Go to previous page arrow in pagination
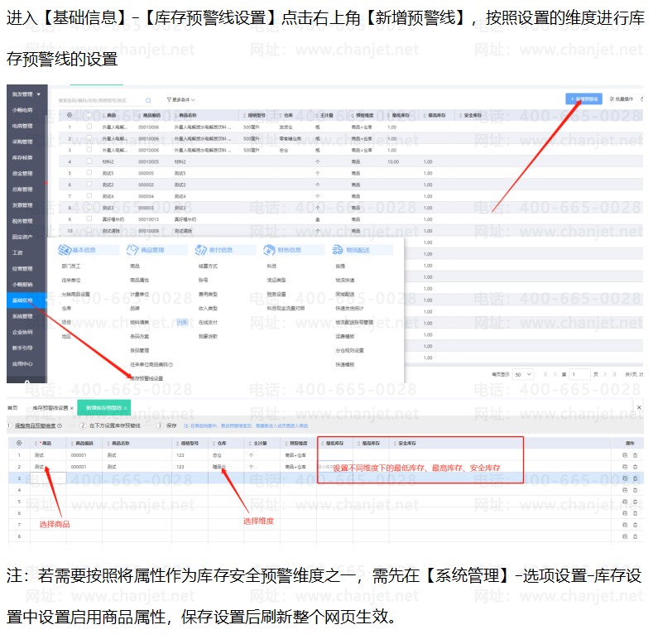The image size is (658, 644). [555, 374]
